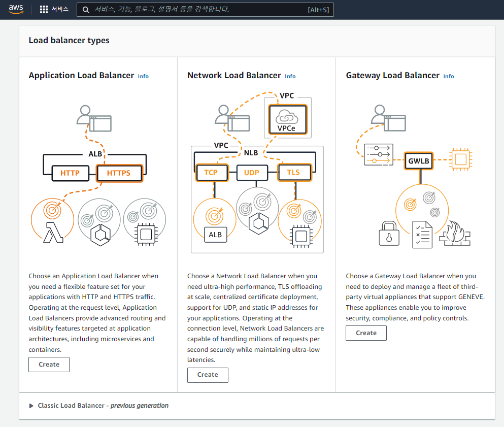This screenshot has height=427, width=504.
Task: Click the GWLB box in gateway diagram
Action: [x=419, y=161]
